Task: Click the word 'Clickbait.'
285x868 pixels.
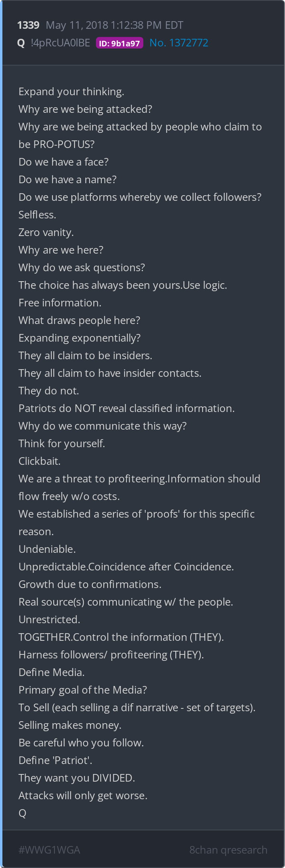Action: click(x=39, y=461)
